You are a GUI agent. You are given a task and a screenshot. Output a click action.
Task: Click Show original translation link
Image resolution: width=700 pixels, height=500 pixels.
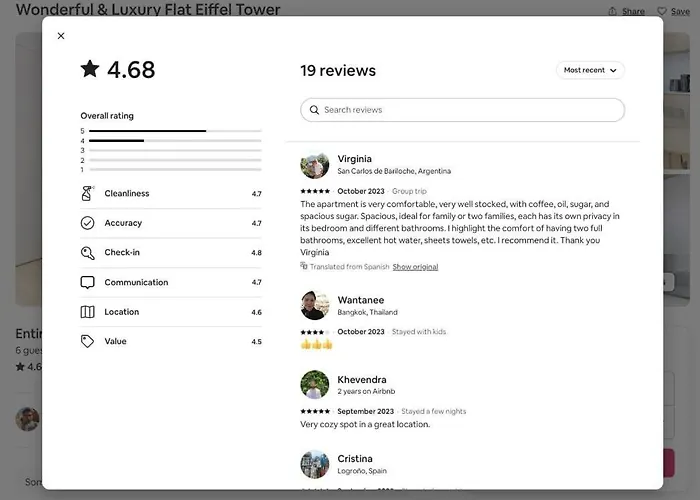click(415, 267)
